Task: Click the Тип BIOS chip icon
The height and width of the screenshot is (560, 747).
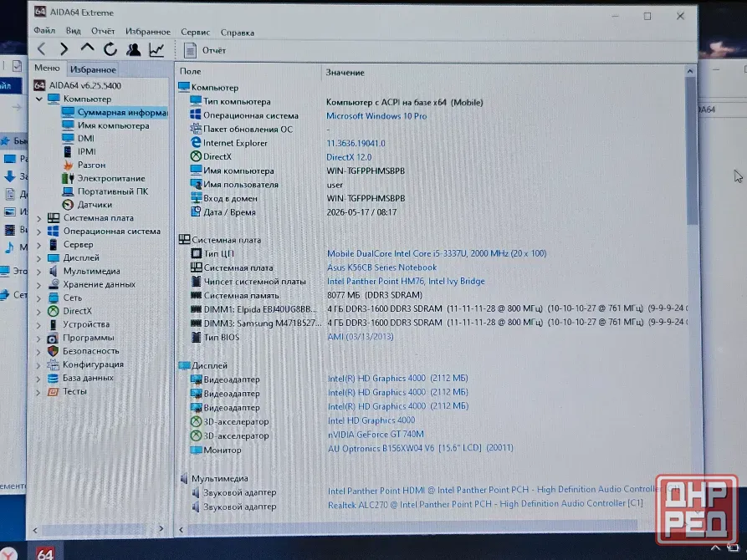Action: click(x=196, y=337)
